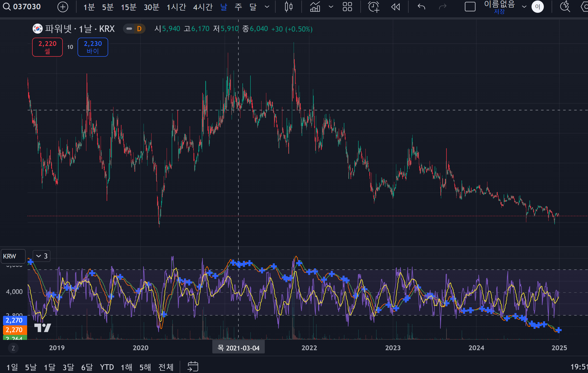Toggle the Z timezone button
Image resolution: width=588 pixels, height=373 pixels.
[x=13, y=348]
